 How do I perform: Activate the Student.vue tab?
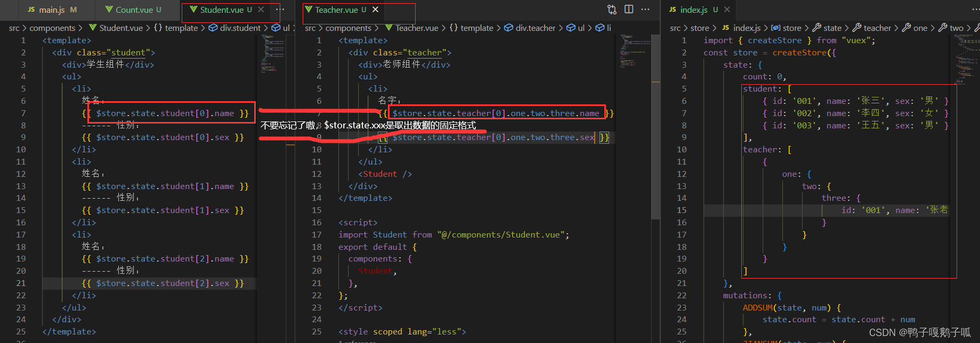pyautogui.click(x=222, y=10)
